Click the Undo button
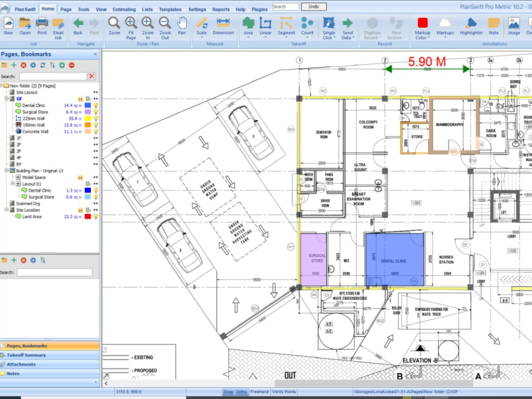The height and width of the screenshot is (399, 532). point(314,6)
